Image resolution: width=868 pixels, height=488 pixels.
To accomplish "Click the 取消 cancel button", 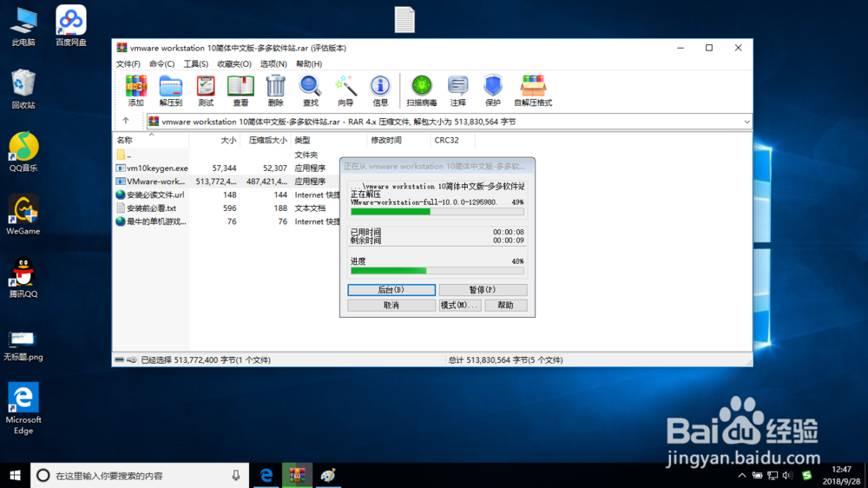I will (391, 305).
